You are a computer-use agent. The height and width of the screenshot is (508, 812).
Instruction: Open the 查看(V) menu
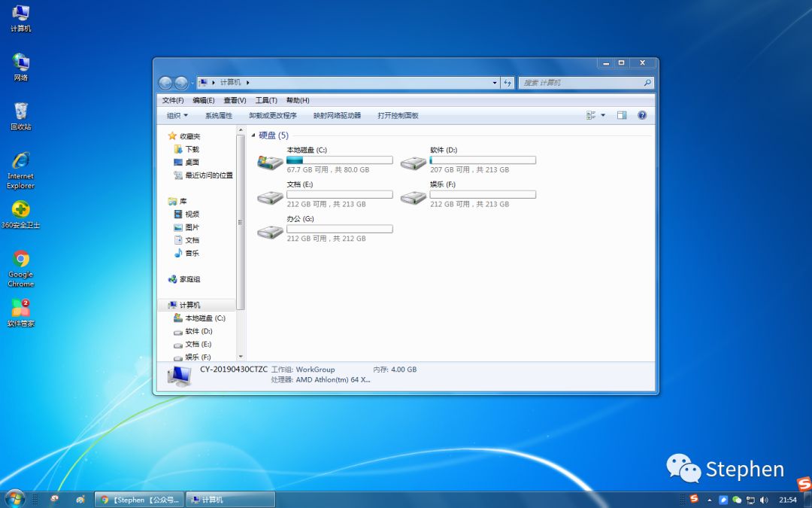click(x=235, y=100)
